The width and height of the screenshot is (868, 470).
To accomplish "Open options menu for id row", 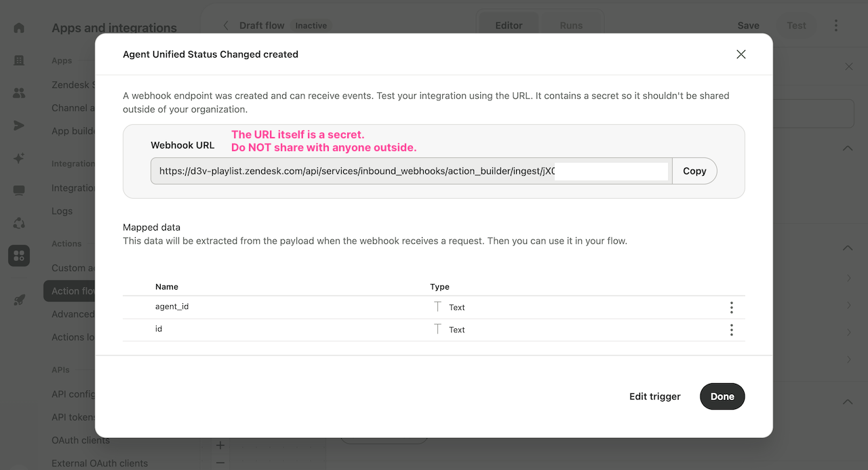I will [x=731, y=330].
